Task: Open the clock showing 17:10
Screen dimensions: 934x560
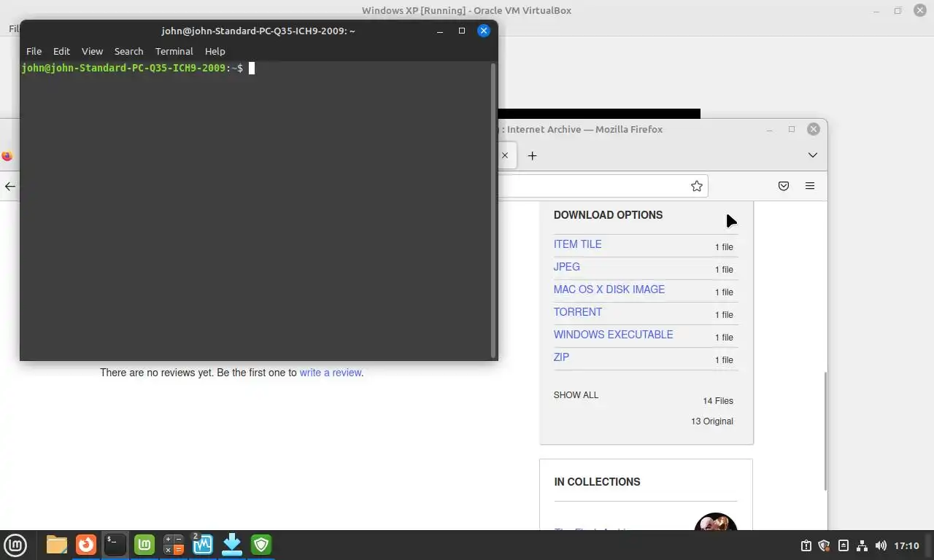Action: pos(906,545)
